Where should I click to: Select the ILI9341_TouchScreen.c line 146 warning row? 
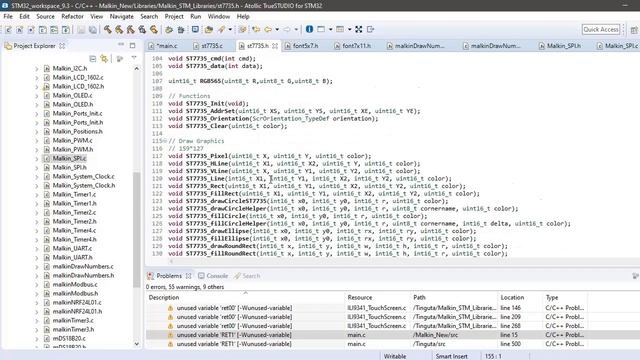(367, 308)
